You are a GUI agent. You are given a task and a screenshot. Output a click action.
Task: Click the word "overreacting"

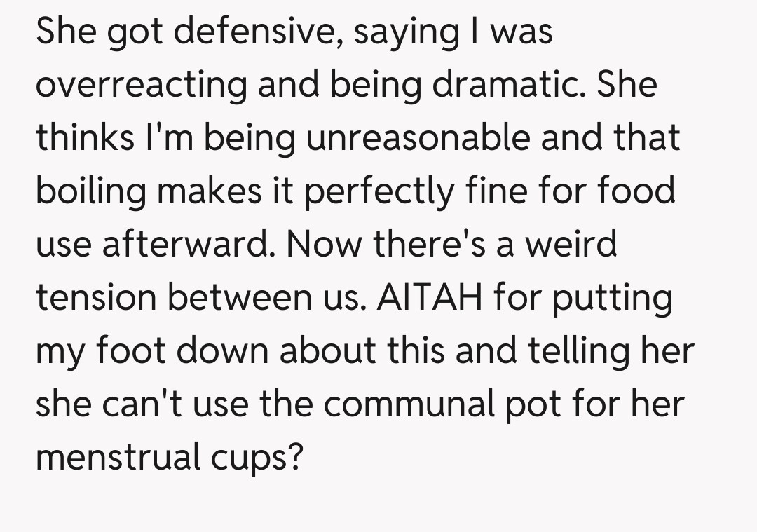coord(142,86)
